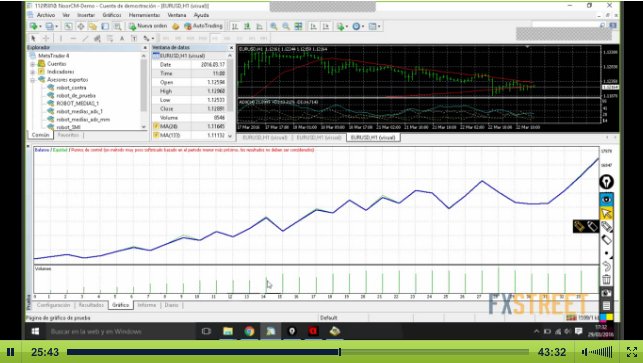
Task: Collapse the Asesores expertos tree node
Action: click(32, 80)
